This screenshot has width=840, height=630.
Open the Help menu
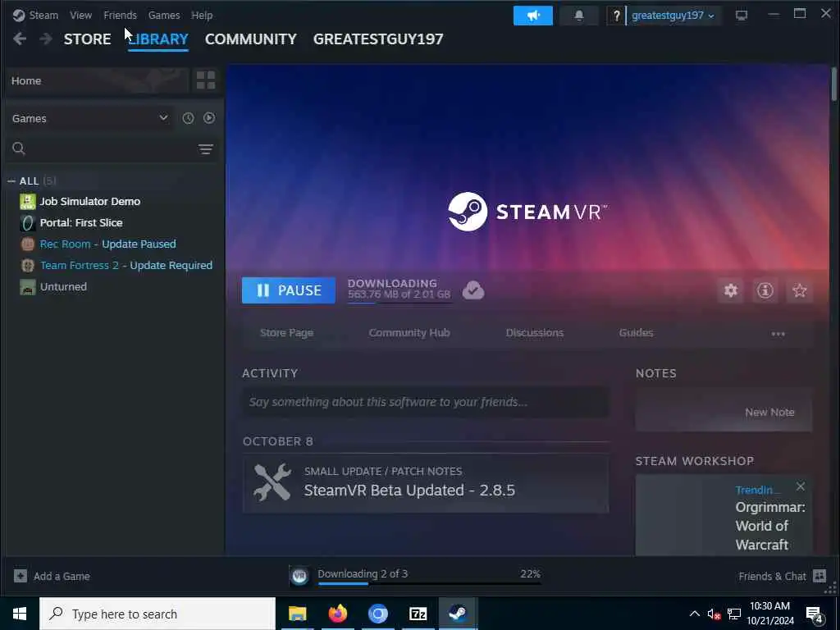pos(202,16)
